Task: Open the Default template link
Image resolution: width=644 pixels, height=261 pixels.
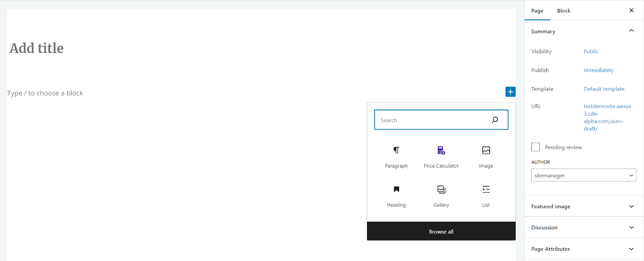Action: tap(604, 89)
